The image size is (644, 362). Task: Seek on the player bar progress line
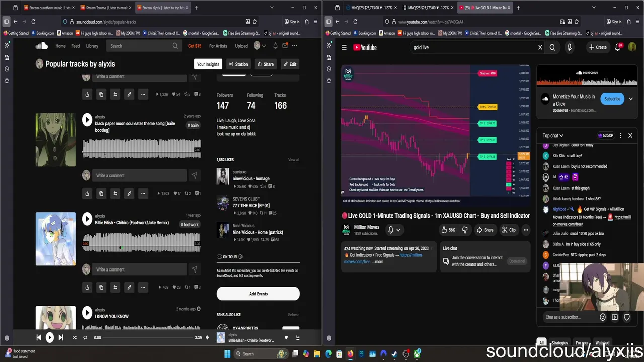147,338
